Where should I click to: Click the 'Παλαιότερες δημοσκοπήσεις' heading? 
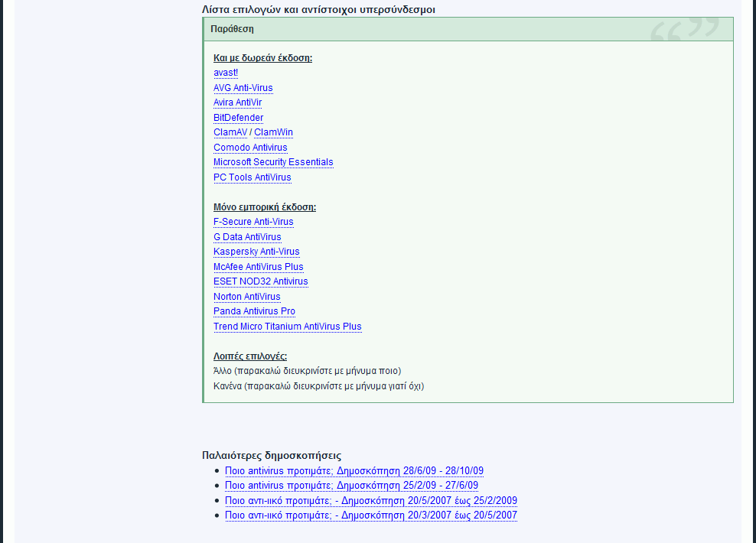[272, 455]
